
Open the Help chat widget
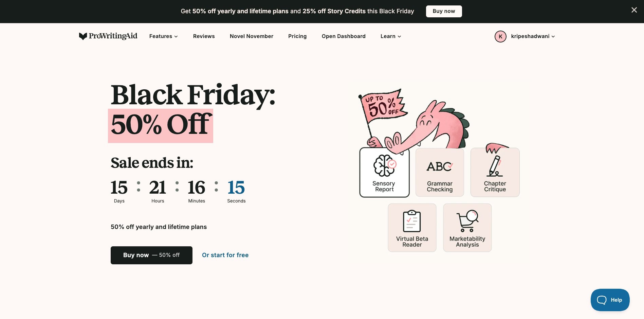click(610, 300)
